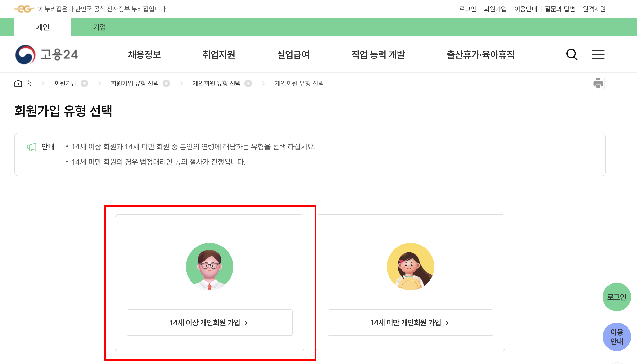
Task: Open the 취업지원 menu
Action: tap(219, 54)
